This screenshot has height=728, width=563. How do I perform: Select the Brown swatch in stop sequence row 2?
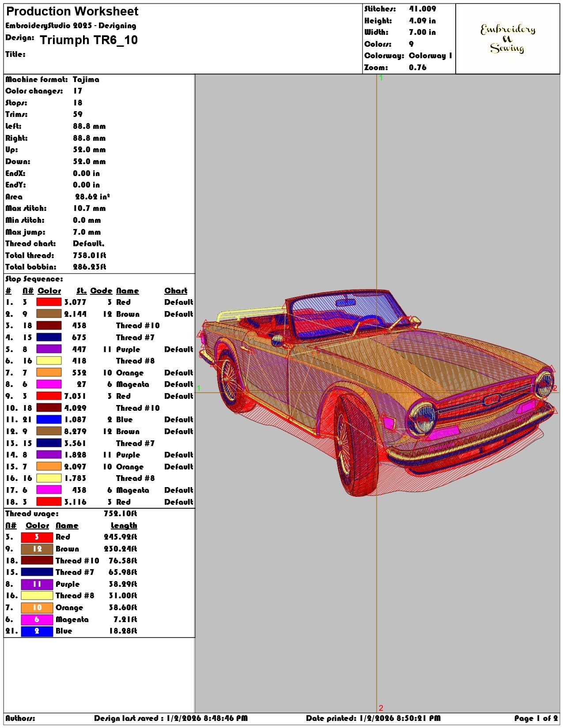pos(49,314)
